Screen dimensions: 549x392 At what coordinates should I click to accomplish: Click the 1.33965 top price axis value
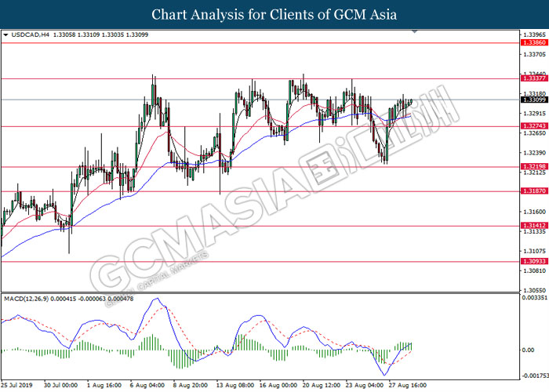coord(533,35)
